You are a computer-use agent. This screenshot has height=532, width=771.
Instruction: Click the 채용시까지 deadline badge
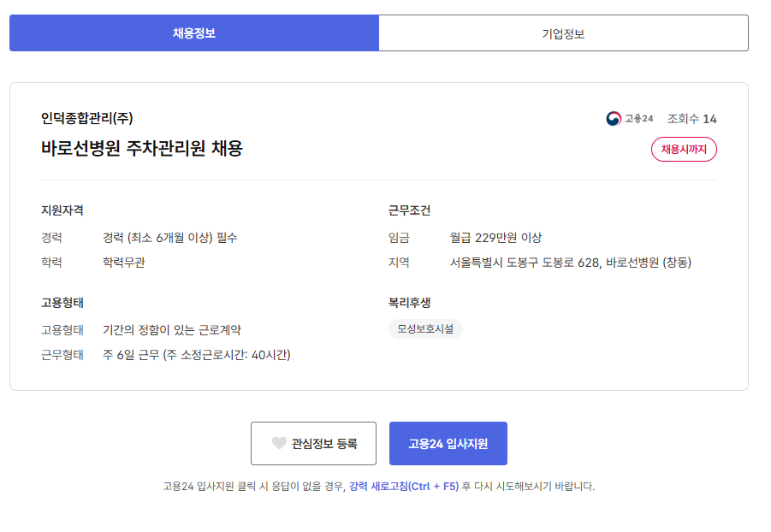click(684, 149)
